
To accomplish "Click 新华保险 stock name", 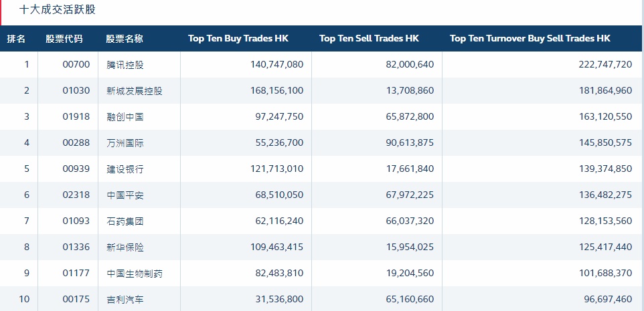I will (125, 247).
